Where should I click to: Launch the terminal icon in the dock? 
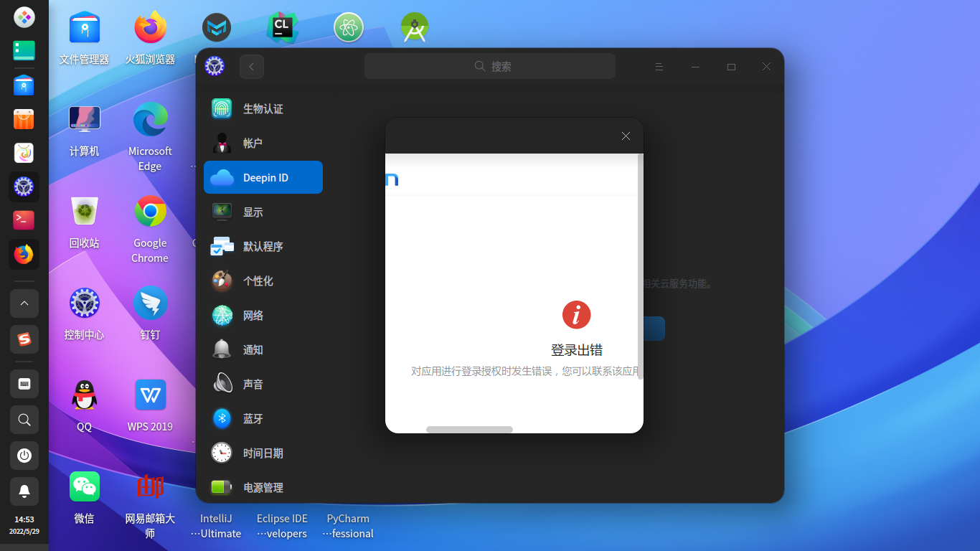[24, 220]
